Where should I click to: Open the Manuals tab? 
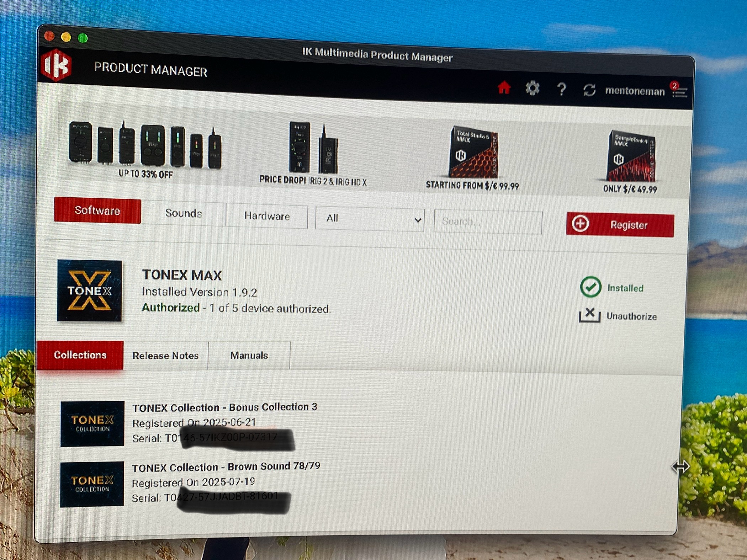(249, 356)
